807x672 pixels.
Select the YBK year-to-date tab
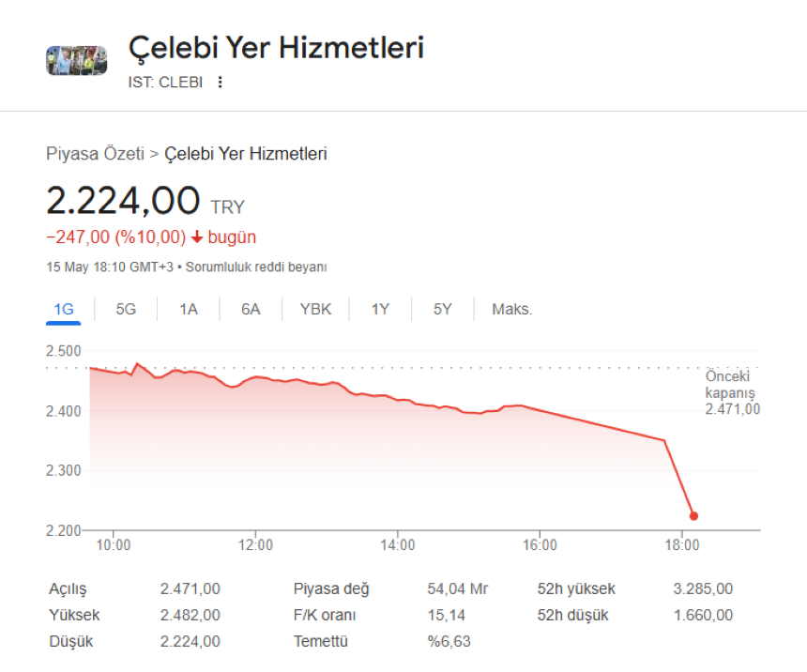315,309
